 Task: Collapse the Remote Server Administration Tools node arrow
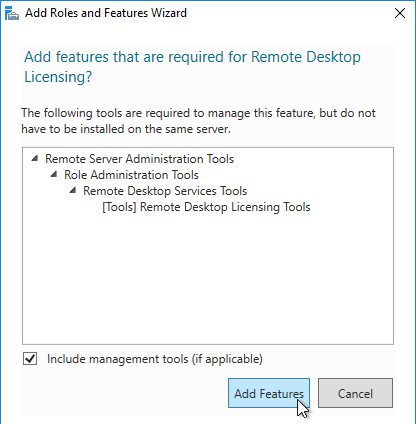(x=35, y=158)
